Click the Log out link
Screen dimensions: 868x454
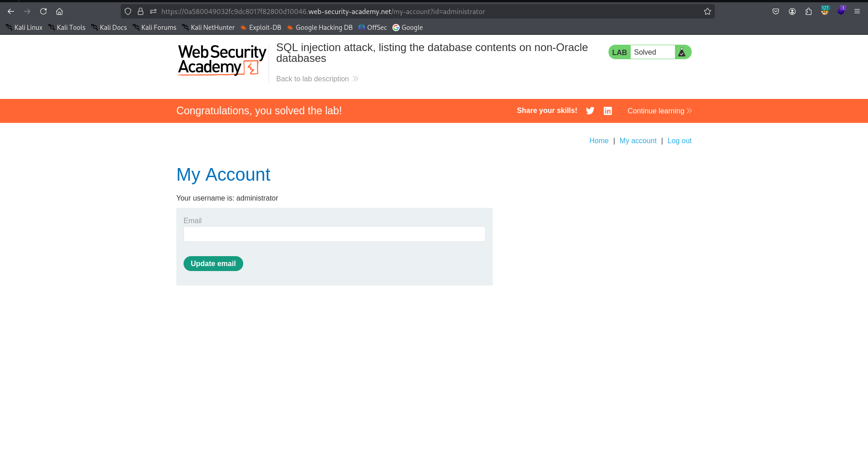679,141
